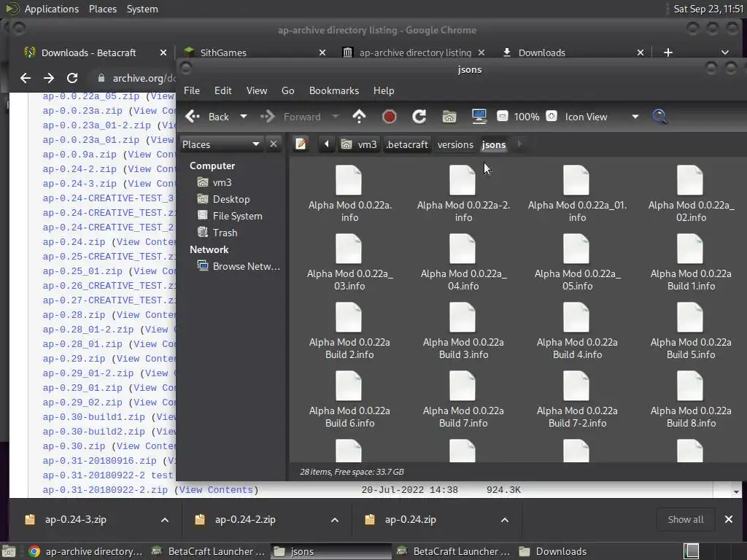Image resolution: width=747 pixels, height=560 pixels.
Task: Click View Contents for ap-0.31-20180922-2.zip
Action: [216, 489]
